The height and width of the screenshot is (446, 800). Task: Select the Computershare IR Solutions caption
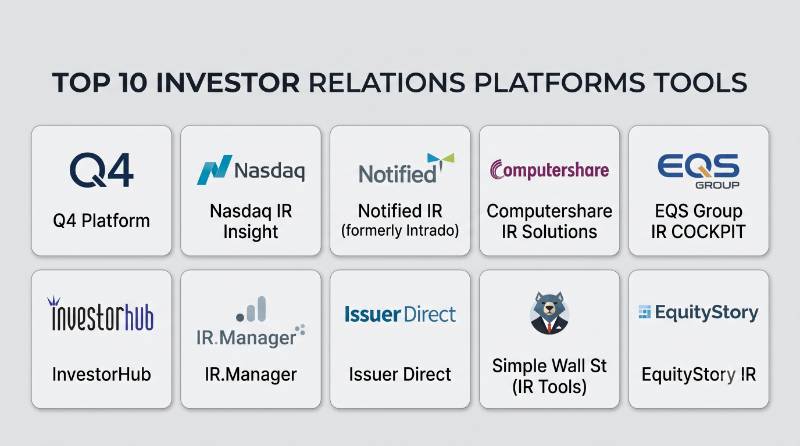[549, 221]
